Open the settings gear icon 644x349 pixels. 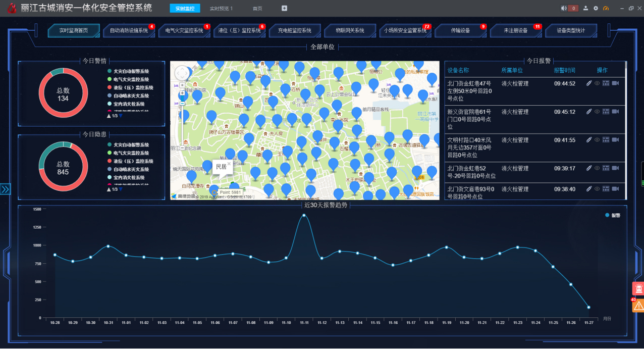(596, 8)
